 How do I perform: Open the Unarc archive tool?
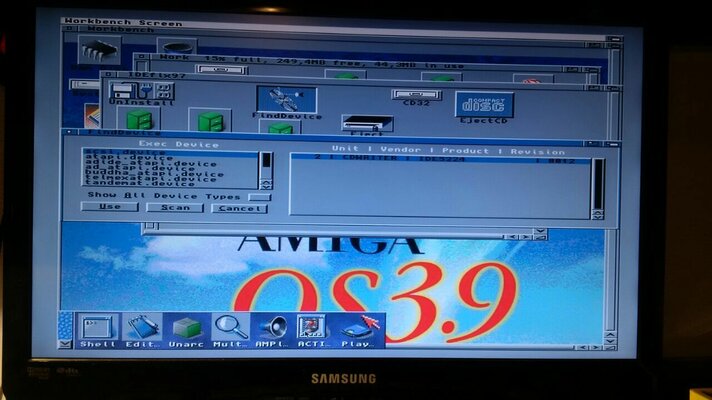(186, 329)
